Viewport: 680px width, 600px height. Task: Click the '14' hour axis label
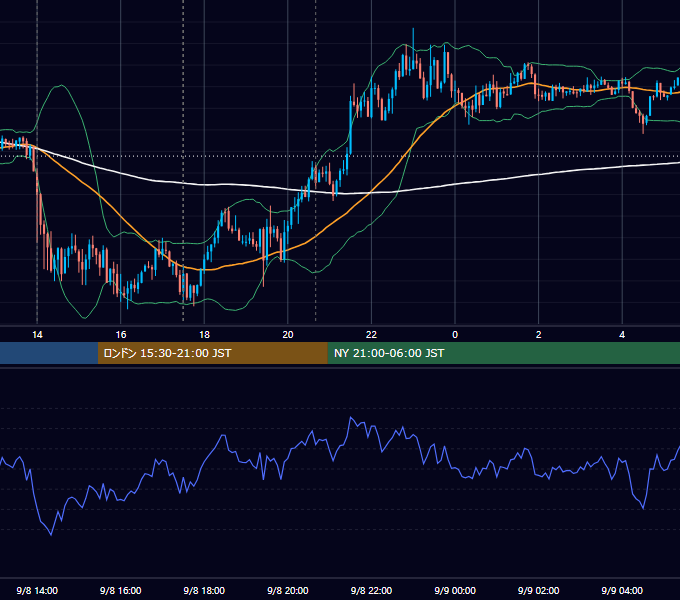[37, 335]
